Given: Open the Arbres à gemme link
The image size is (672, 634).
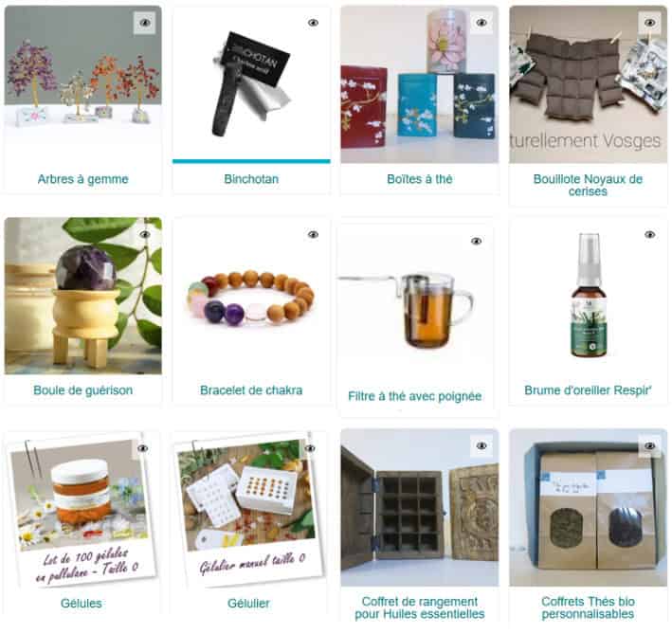Looking at the screenshot, I should tap(83, 179).
